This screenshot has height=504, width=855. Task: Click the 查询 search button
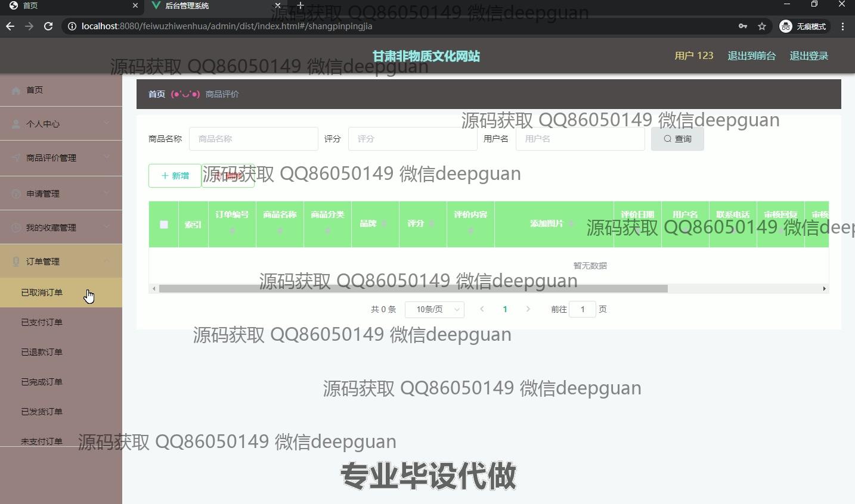point(677,139)
